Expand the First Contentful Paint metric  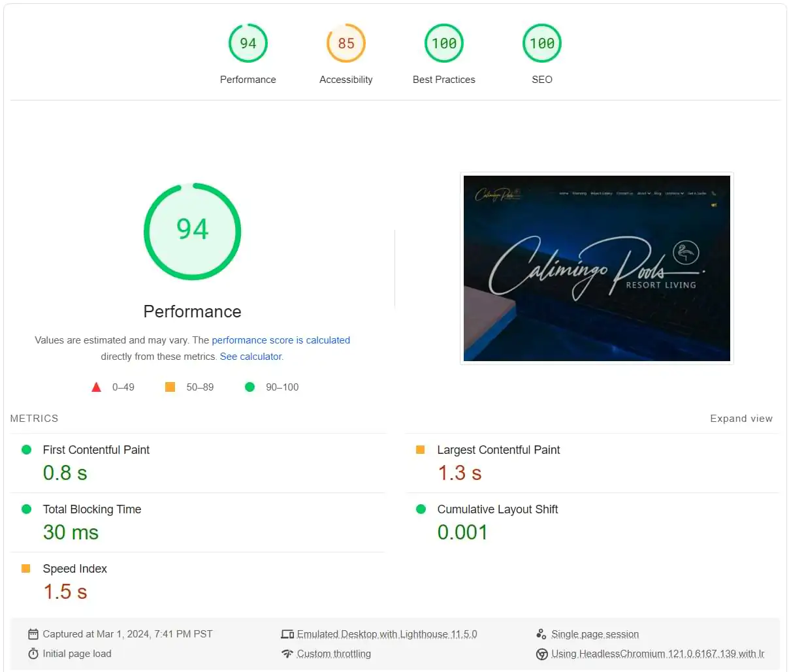[x=96, y=450]
